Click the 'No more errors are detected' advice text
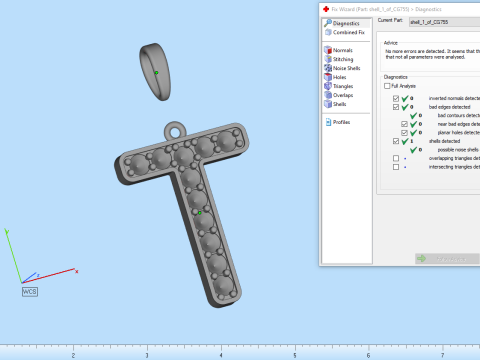Image resolution: width=480 pixels, height=360 pixels. click(x=432, y=54)
